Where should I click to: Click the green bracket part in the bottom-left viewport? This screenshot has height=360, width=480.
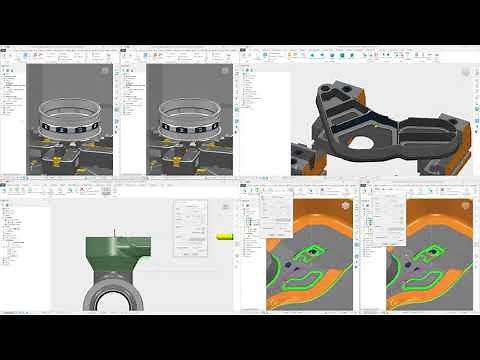[x=118, y=253]
